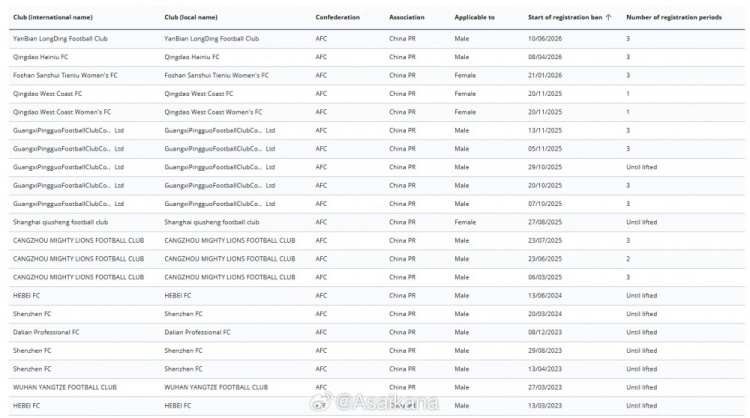Viewport: 750px width, 418px height.
Task: Click WUHAN YANGTZE FOOTBALL CLUB local name
Action: click(216, 387)
